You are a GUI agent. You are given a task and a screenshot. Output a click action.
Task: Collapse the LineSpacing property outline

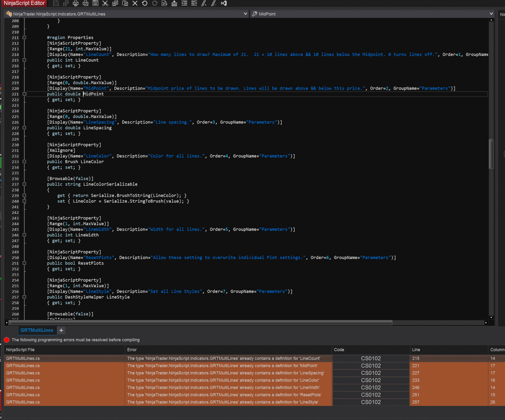(x=24, y=128)
